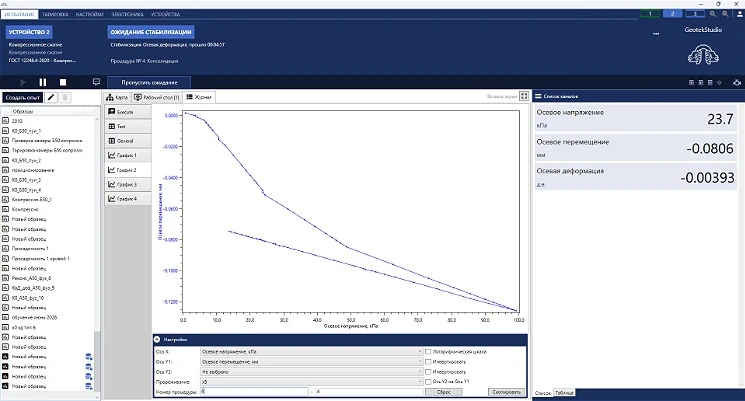
Task: Open График 1 chart
Action: tap(128, 155)
